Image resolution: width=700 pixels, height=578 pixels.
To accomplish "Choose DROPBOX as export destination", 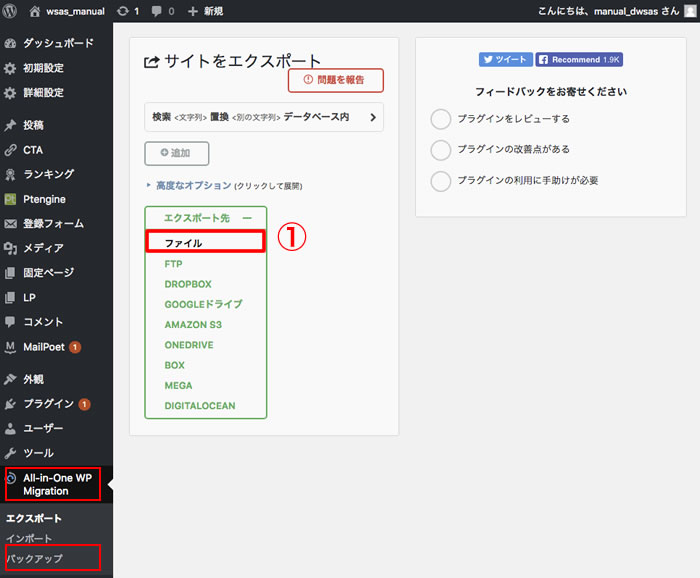I will (x=188, y=284).
